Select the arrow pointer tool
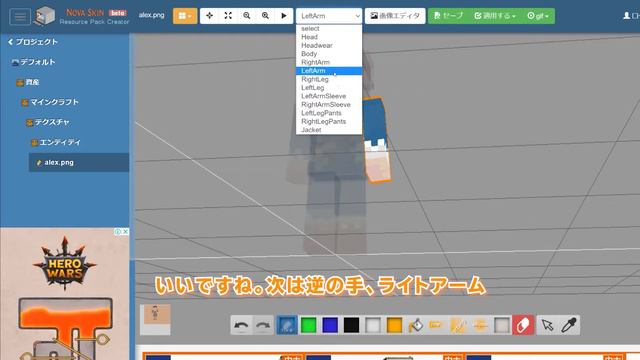Viewport: 640px width, 360px height. pyautogui.click(x=547, y=325)
